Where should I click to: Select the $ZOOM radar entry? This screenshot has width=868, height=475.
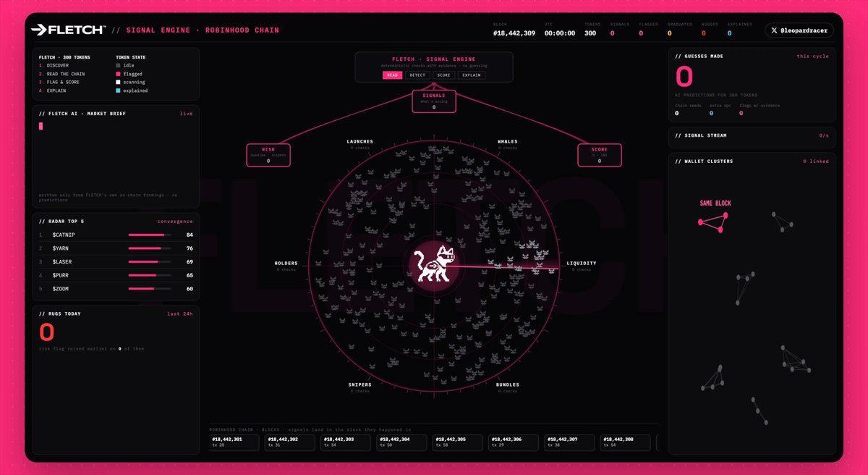point(116,289)
